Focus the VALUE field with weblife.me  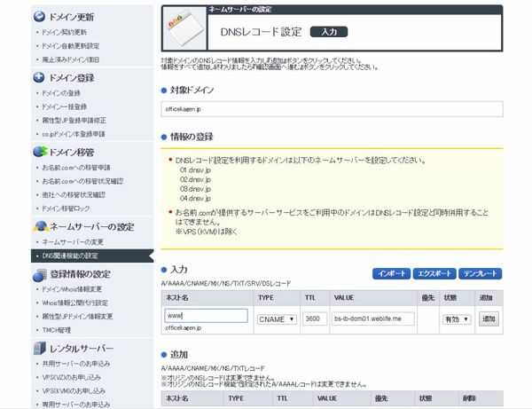tap(373, 319)
